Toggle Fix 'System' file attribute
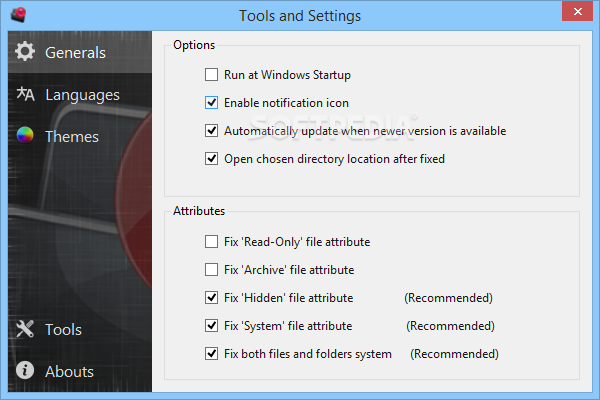The width and height of the screenshot is (600, 400). (211, 325)
